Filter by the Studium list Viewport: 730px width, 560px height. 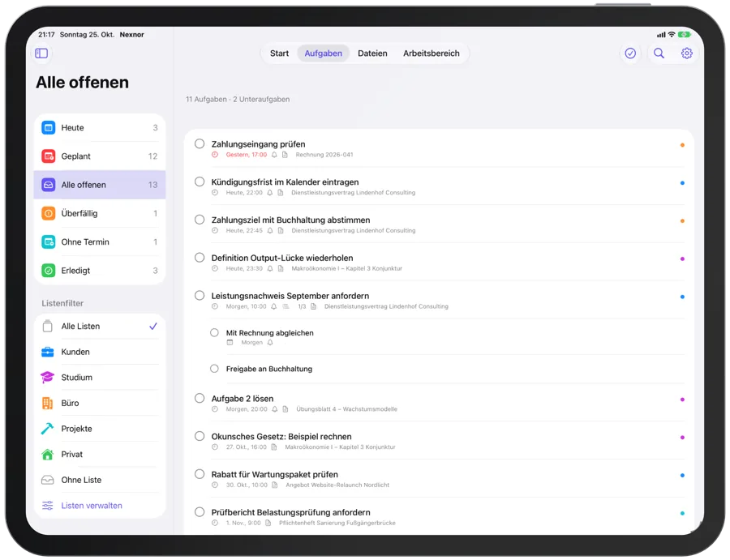pos(100,377)
